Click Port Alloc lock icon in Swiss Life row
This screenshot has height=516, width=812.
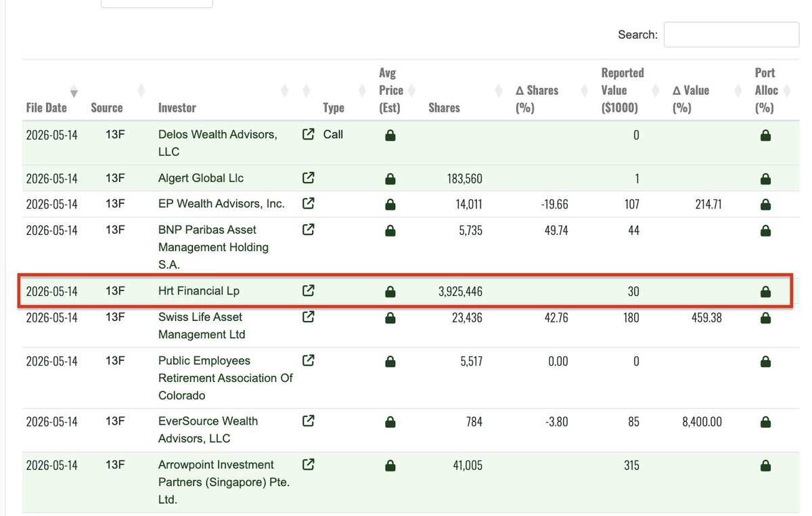[765, 318]
